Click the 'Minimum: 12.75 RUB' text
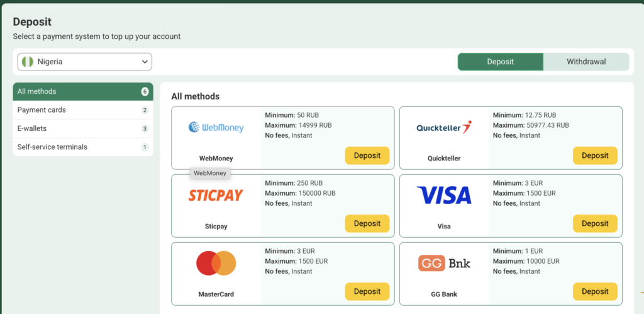This screenshot has width=644, height=314. (x=525, y=115)
